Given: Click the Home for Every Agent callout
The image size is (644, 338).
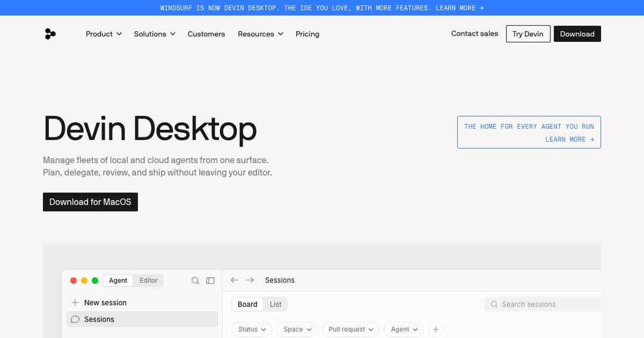Looking at the screenshot, I should (x=529, y=132).
